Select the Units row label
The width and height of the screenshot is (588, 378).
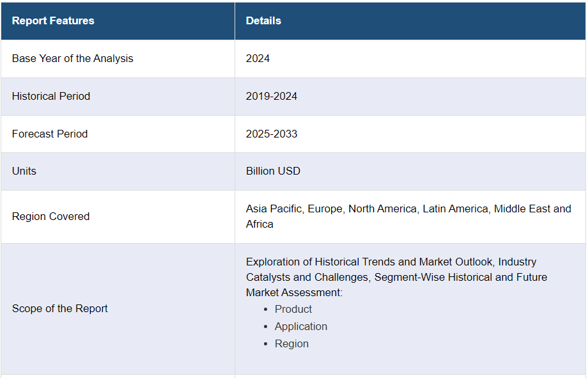[x=24, y=171]
